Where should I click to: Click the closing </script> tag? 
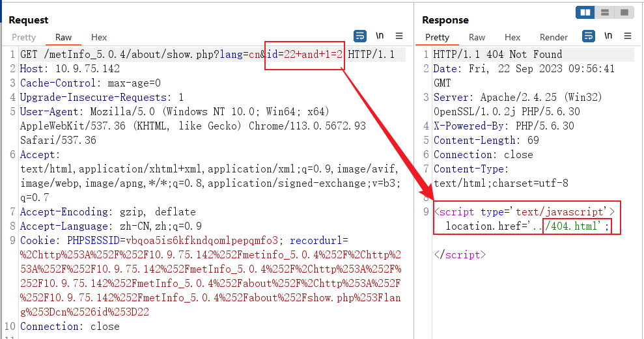click(460, 255)
